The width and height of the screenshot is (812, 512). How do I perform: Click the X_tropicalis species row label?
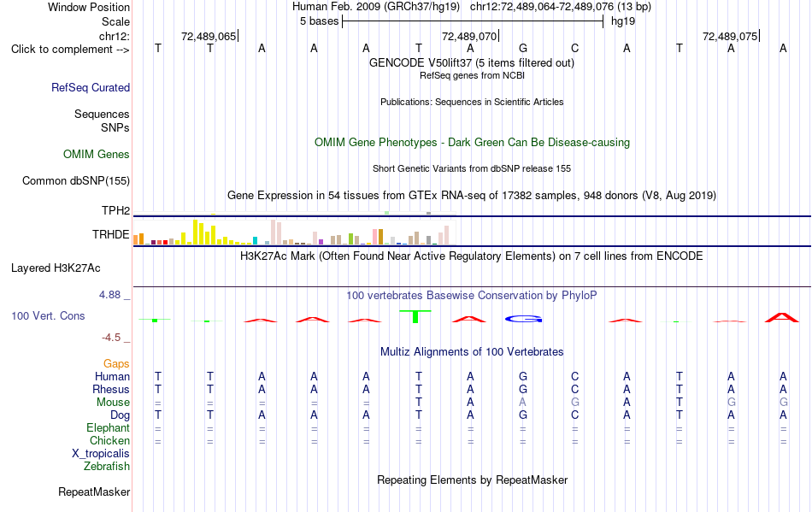[x=101, y=454]
